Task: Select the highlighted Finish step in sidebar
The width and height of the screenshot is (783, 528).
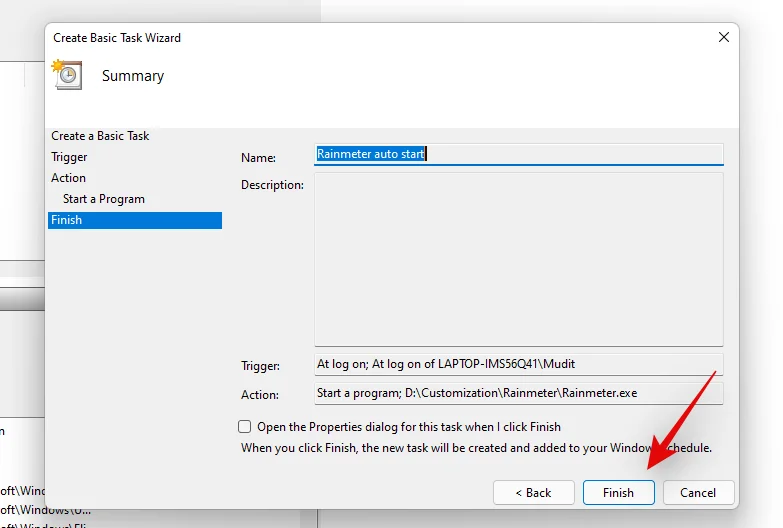Action: [135, 220]
